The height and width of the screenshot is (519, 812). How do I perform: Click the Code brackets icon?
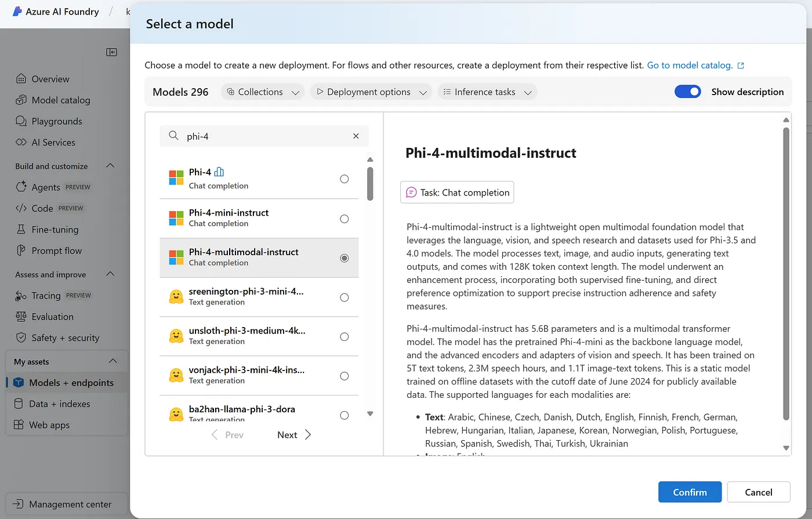(x=21, y=208)
